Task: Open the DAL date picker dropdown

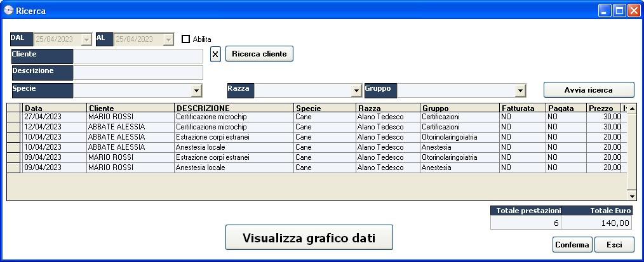Action: (x=87, y=39)
